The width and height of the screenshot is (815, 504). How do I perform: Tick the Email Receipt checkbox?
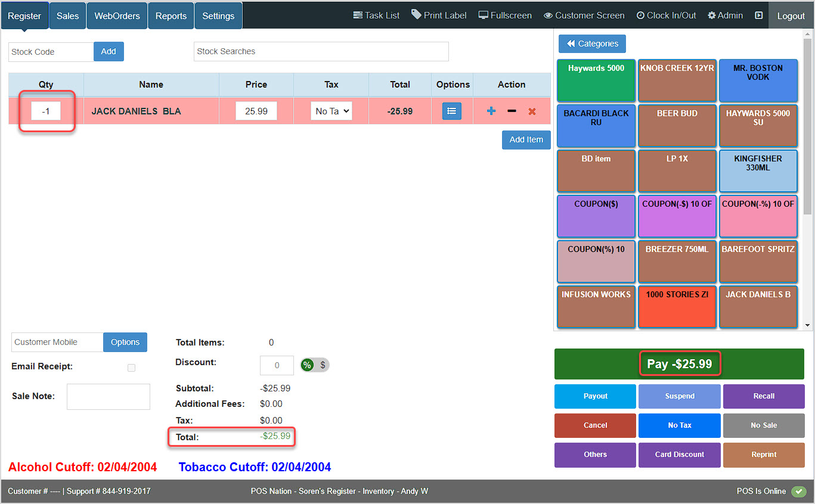131,368
